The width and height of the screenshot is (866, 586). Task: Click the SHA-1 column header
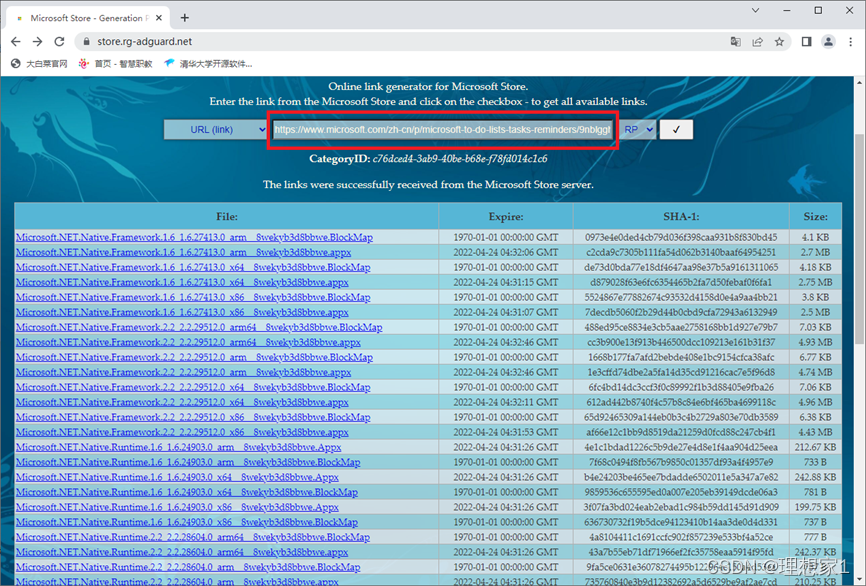click(681, 217)
